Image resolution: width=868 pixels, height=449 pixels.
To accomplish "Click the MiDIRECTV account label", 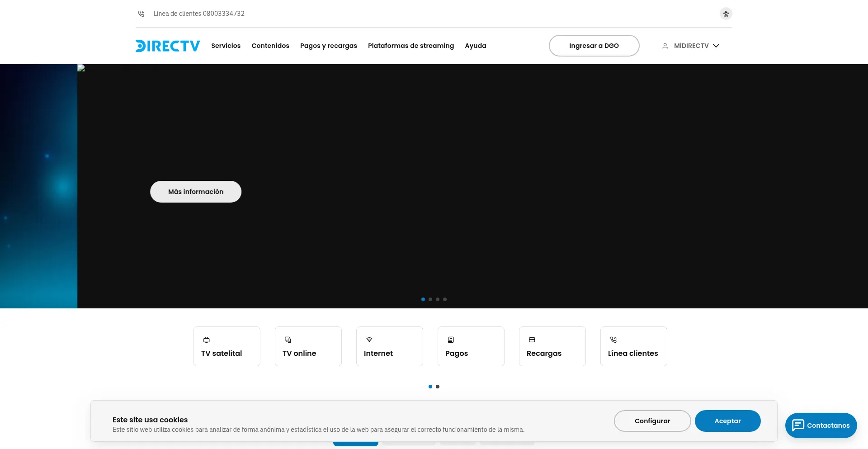I will [x=691, y=46].
